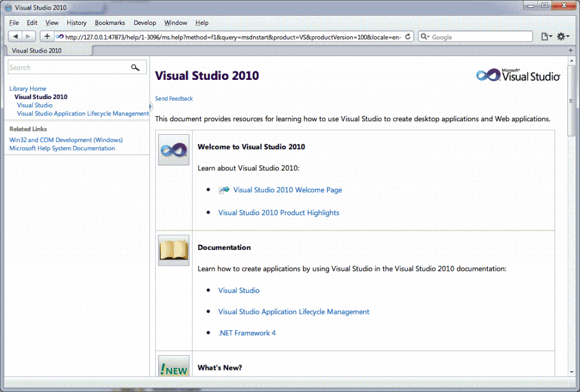Open sidebar Visual Studio Application Lifecycle Management
The width and height of the screenshot is (580, 392).
pyautogui.click(x=83, y=113)
